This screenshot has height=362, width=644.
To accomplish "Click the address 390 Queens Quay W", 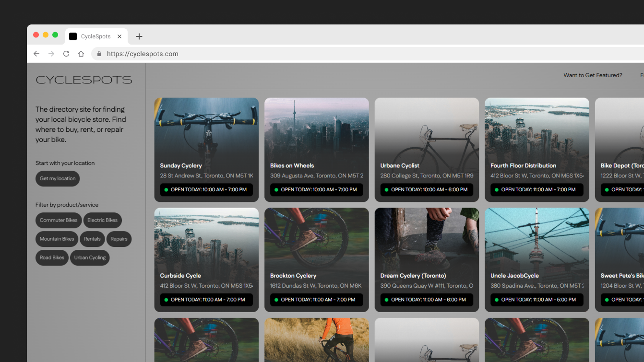I will coord(427,286).
